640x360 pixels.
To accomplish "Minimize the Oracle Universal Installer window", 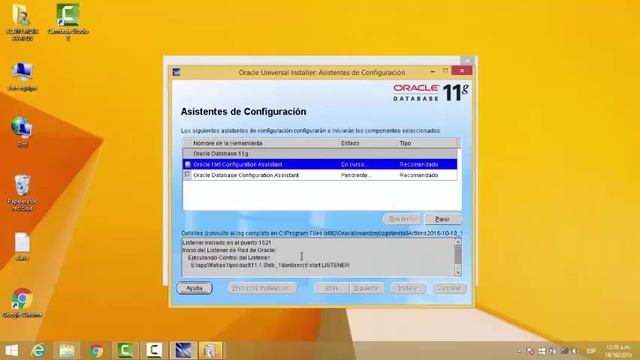I will pos(432,71).
